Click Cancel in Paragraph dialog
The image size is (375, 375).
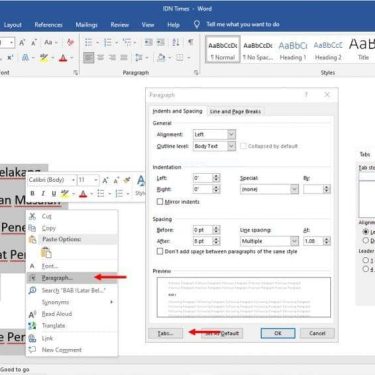point(317,333)
